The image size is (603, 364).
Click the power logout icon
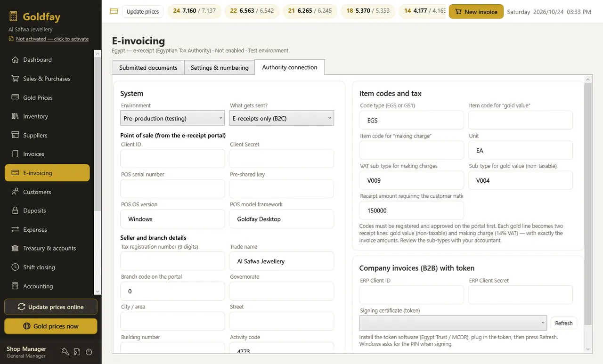pos(89,352)
